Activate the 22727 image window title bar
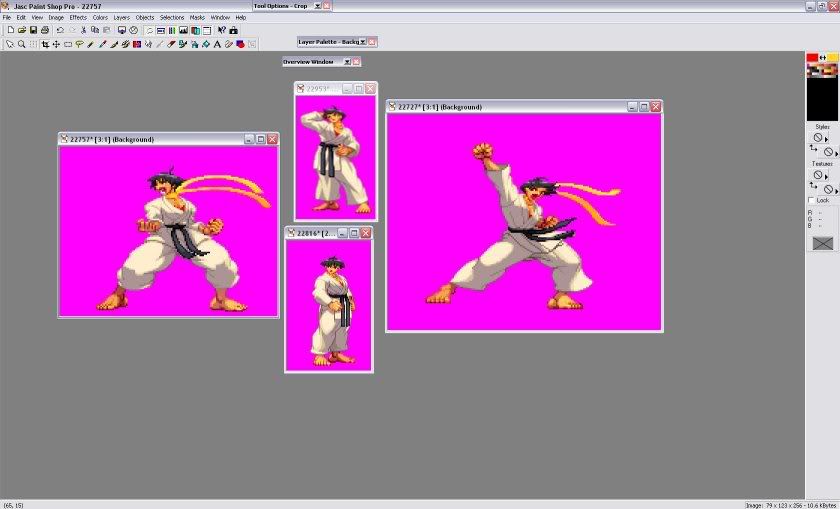840x509 pixels. click(524, 107)
